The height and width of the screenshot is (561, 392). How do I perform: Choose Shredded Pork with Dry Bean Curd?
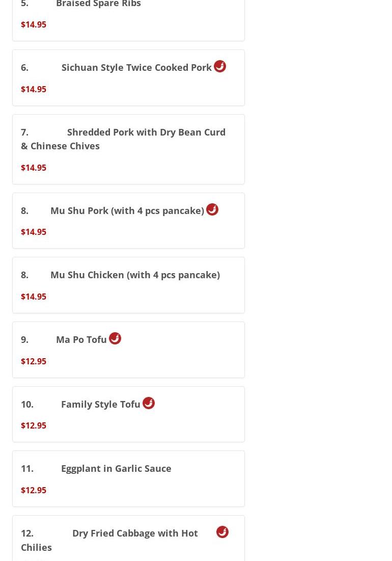pos(129,149)
